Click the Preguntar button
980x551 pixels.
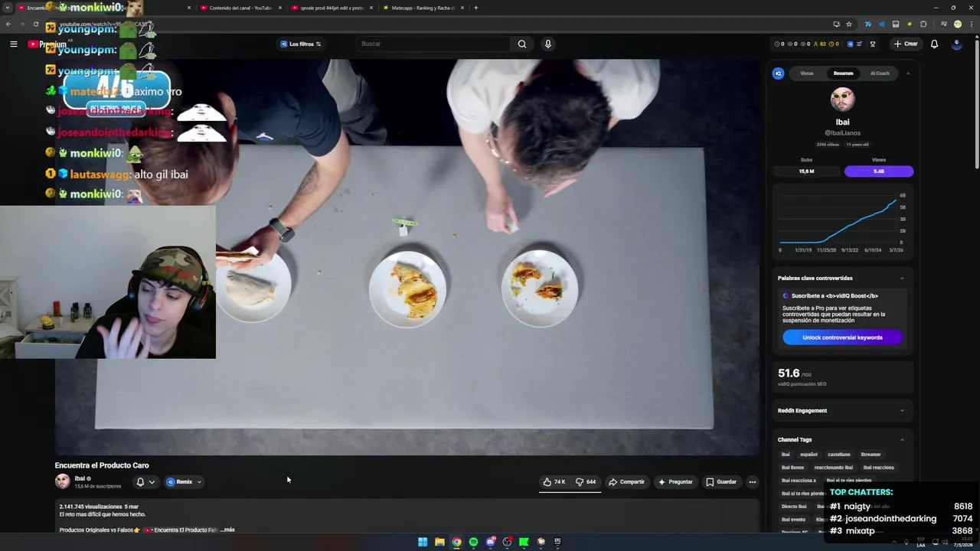[x=675, y=482]
